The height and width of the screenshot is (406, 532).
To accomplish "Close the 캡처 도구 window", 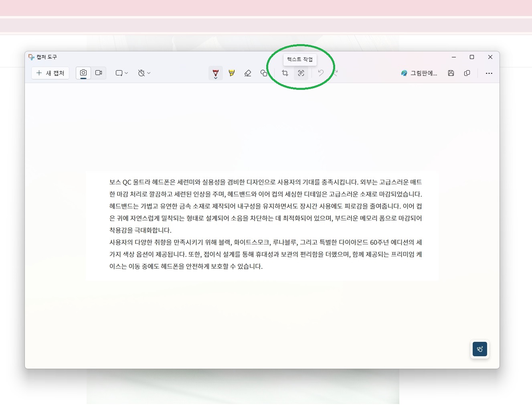I will [490, 57].
